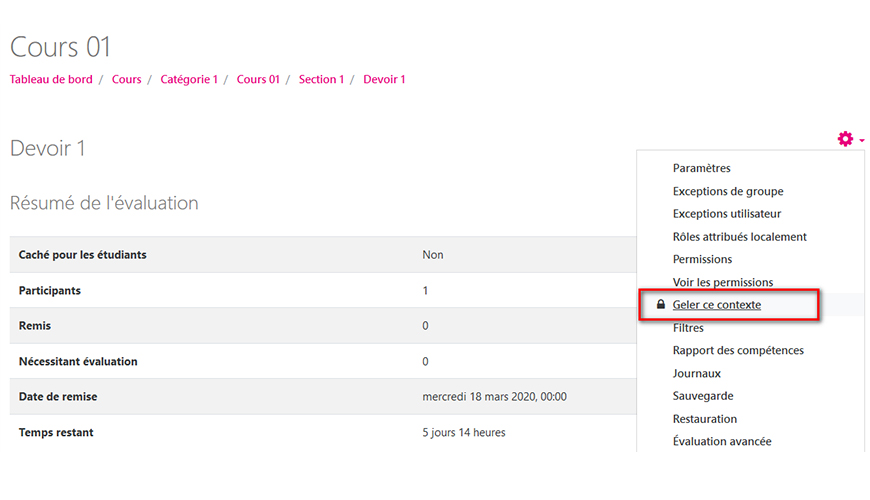This screenshot has width=870, height=500.
Task: Click mercredi 18 mars 2020 date value
Action: point(494,397)
